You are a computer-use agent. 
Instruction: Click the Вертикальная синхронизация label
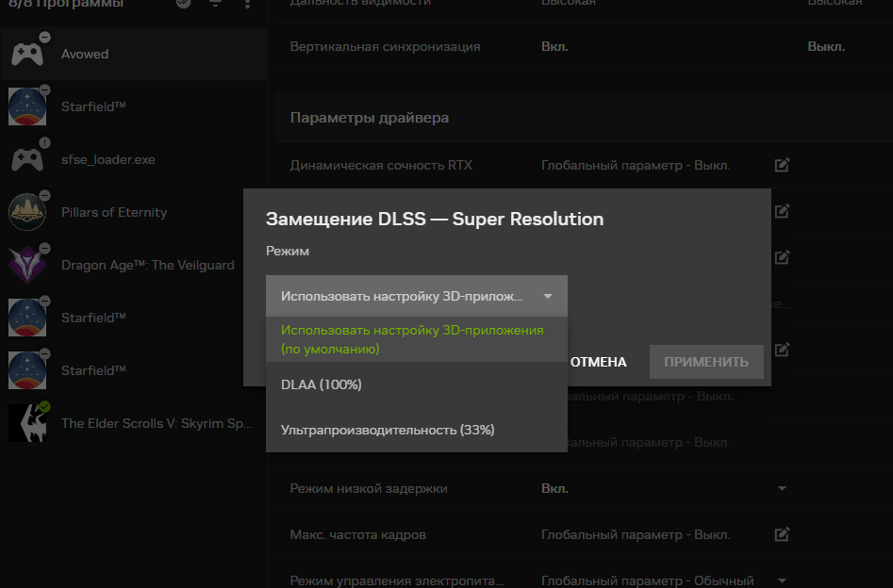coord(385,47)
